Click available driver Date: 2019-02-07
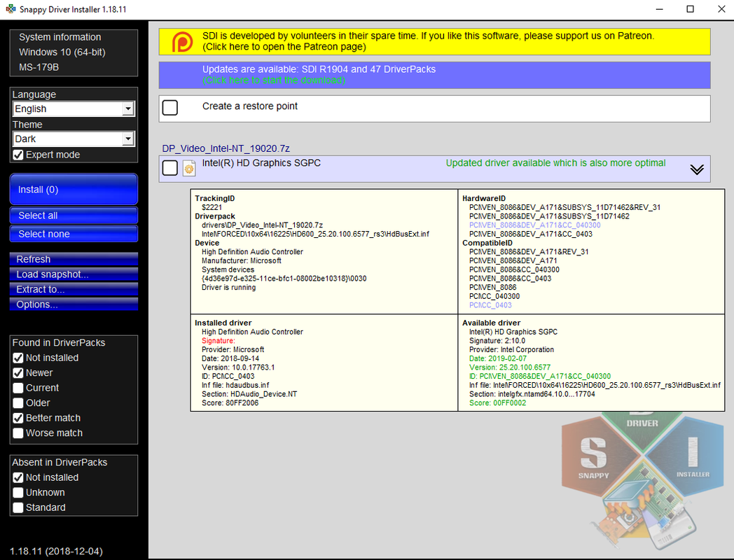Screen dimensions: 734x560 [x=497, y=358]
